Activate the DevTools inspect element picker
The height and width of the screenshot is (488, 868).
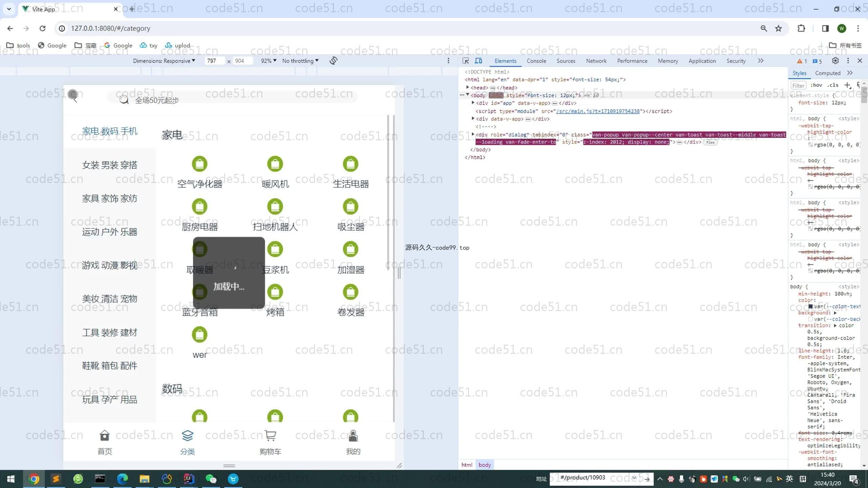coord(466,61)
